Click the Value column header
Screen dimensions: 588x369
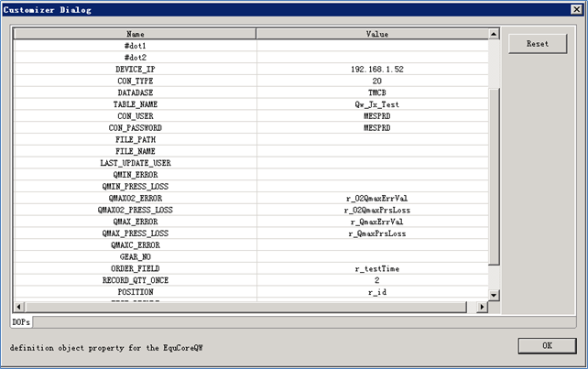(x=376, y=34)
